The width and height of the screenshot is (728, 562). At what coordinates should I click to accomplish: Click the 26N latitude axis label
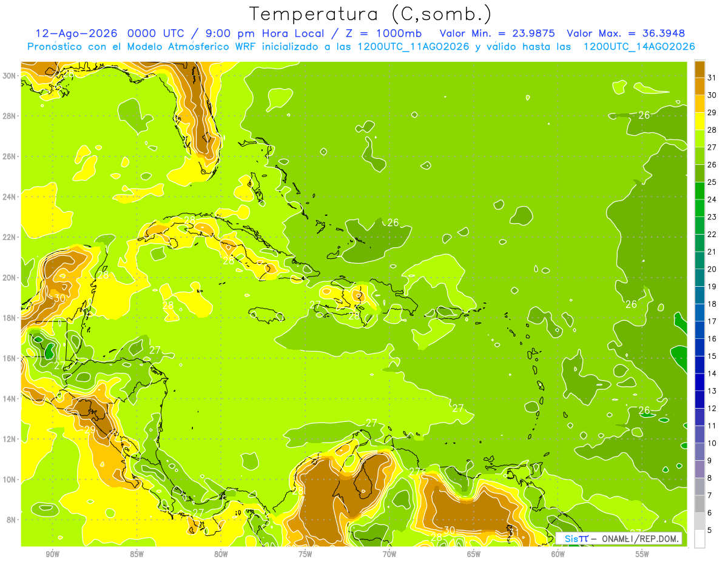coord(9,156)
